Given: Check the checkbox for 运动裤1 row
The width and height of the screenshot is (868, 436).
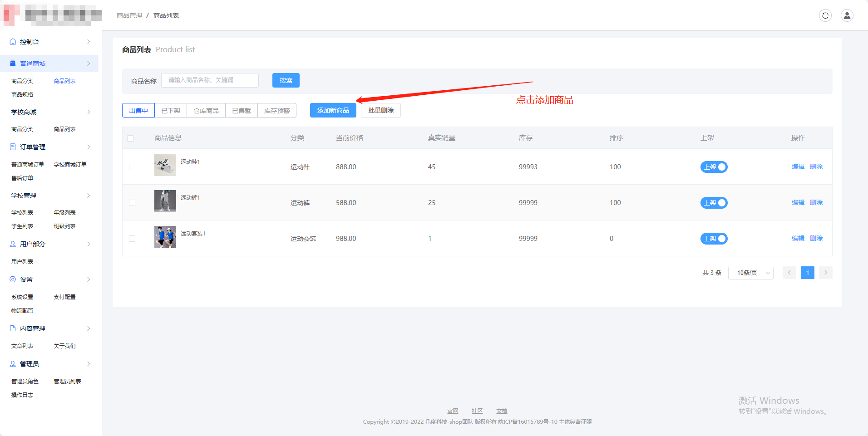Looking at the screenshot, I should tap(132, 203).
